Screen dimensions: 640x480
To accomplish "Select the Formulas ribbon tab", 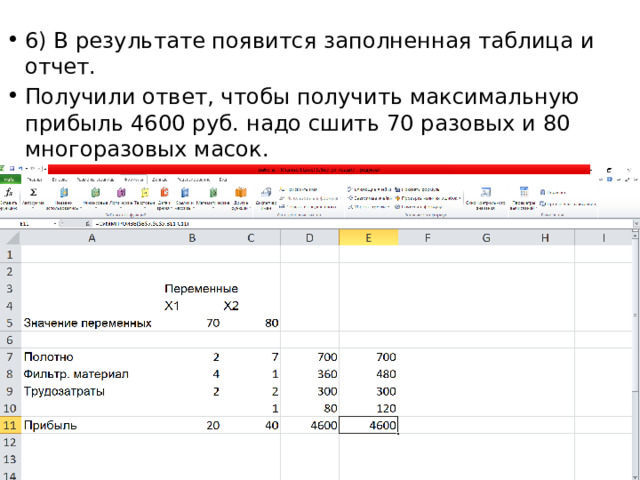I will (x=133, y=180).
